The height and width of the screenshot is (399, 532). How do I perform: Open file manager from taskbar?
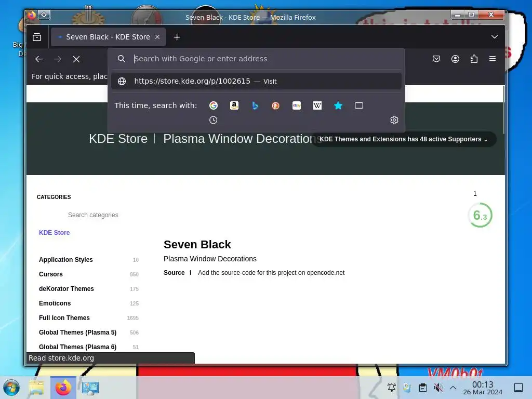point(36,388)
